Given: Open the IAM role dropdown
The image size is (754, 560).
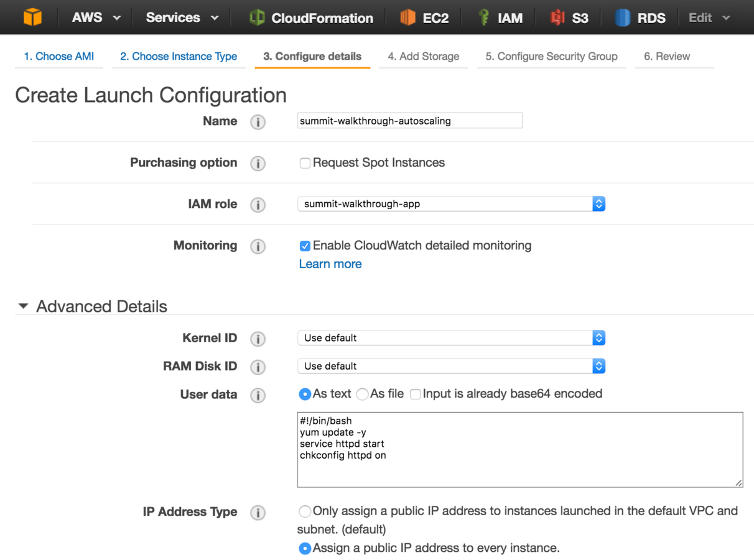Looking at the screenshot, I should pyautogui.click(x=452, y=204).
